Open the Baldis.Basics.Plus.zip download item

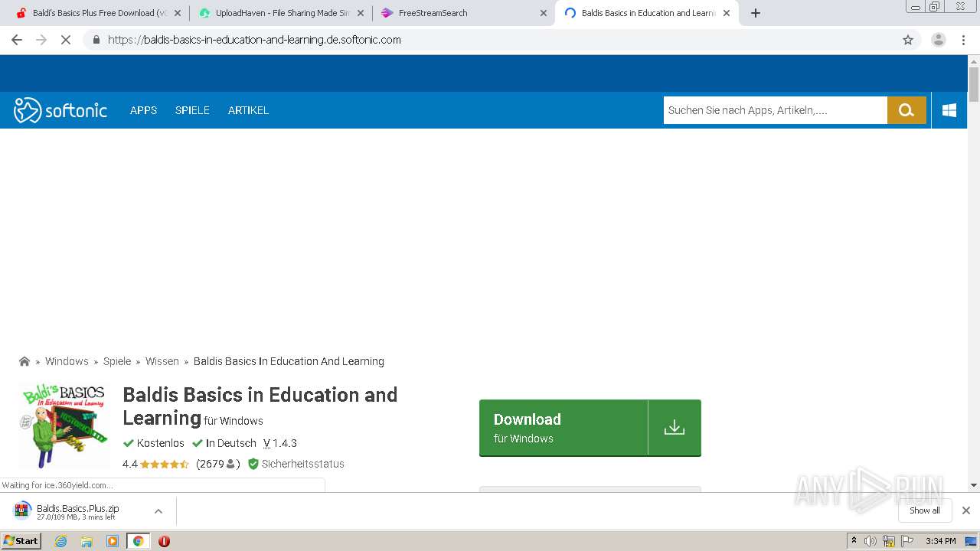coord(77,511)
